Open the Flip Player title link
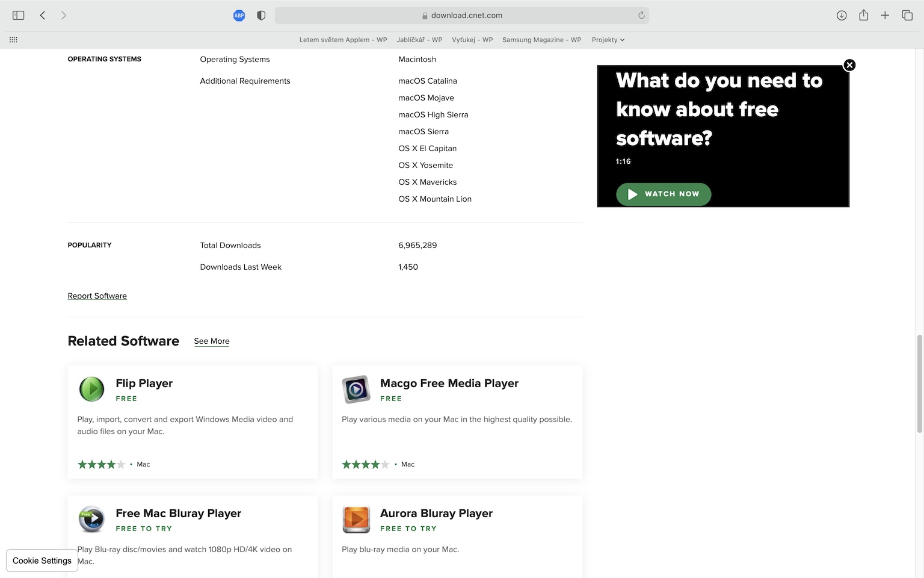924x578 pixels. 144,383
